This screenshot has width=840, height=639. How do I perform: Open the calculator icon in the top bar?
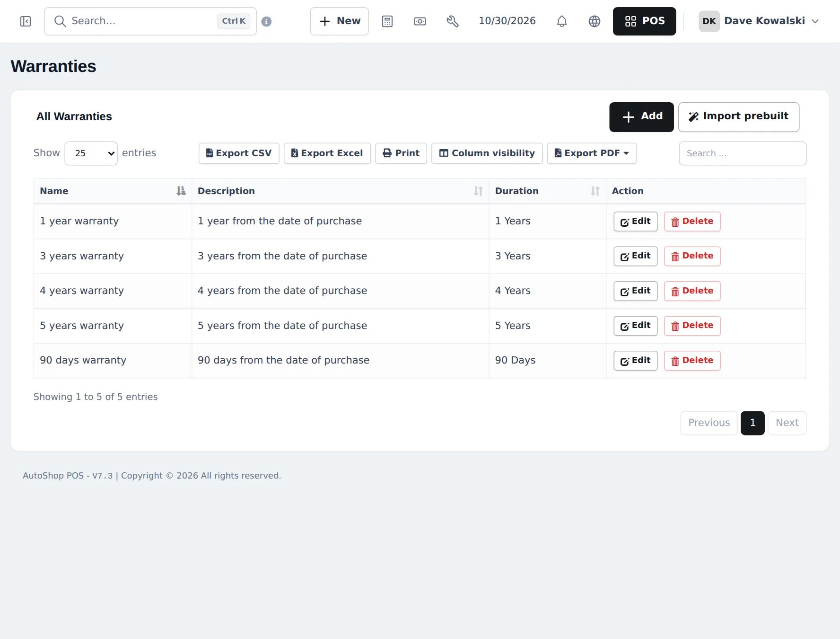coord(387,21)
